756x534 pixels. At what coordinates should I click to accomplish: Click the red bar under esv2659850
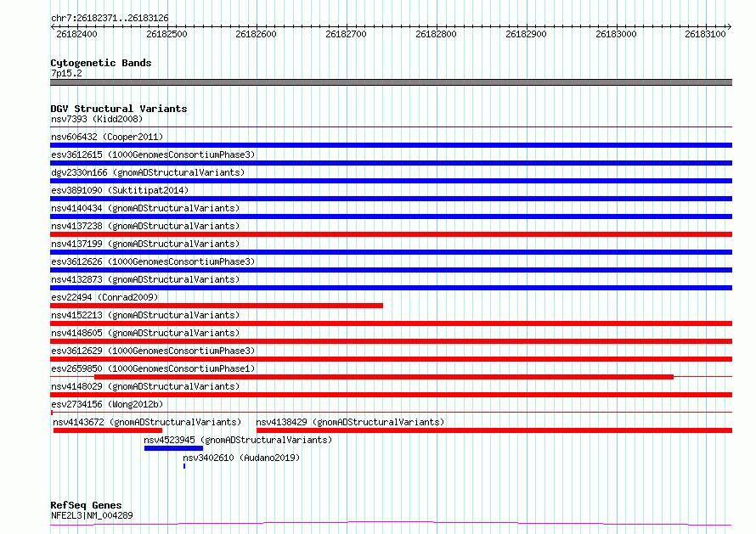pos(384,377)
